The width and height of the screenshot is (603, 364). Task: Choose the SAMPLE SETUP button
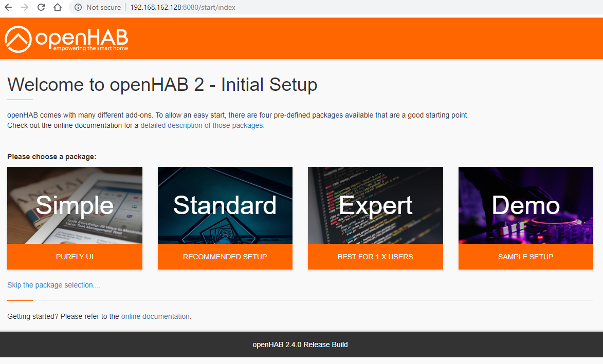coord(526,257)
